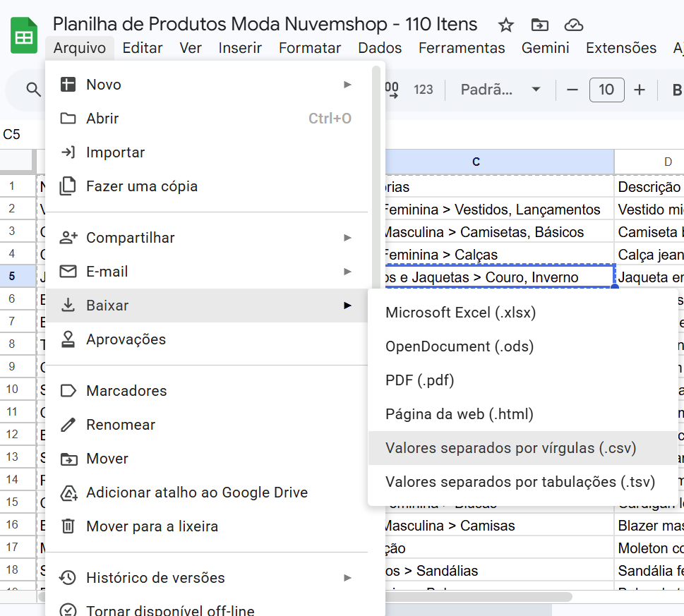
Task: Open Aprovações from the menu
Action: [207, 339]
